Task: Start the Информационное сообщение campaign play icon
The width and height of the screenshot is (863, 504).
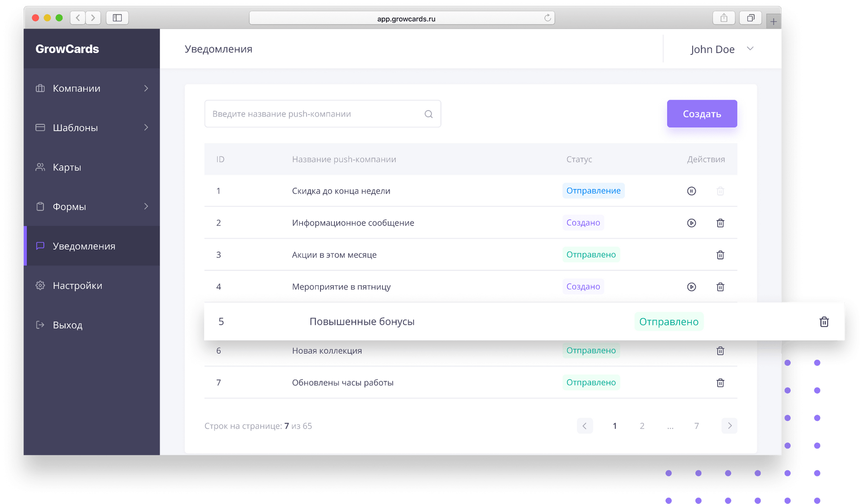Action: point(691,223)
